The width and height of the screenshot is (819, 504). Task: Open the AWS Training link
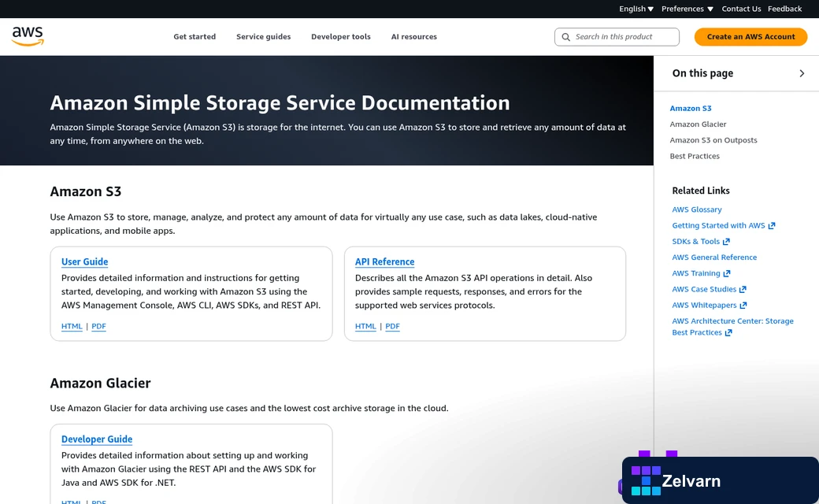[x=695, y=273]
